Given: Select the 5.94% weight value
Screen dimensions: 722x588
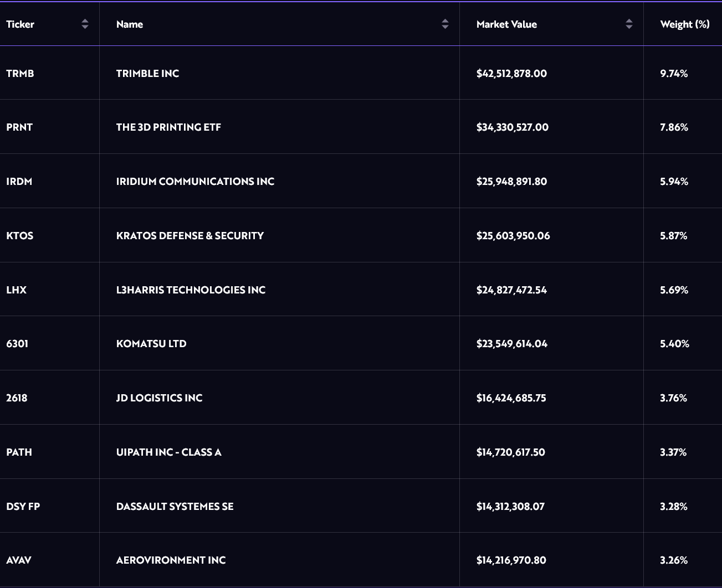Looking at the screenshot, I should point(674,182).
